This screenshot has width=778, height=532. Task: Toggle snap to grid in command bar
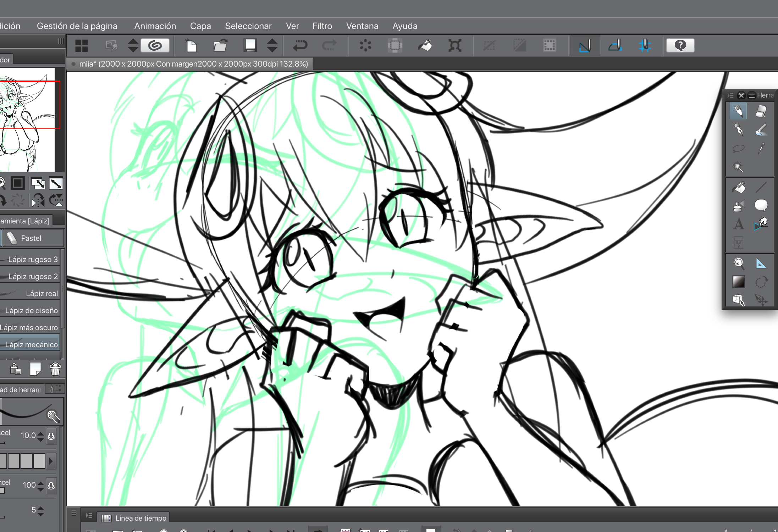point(645,45)
